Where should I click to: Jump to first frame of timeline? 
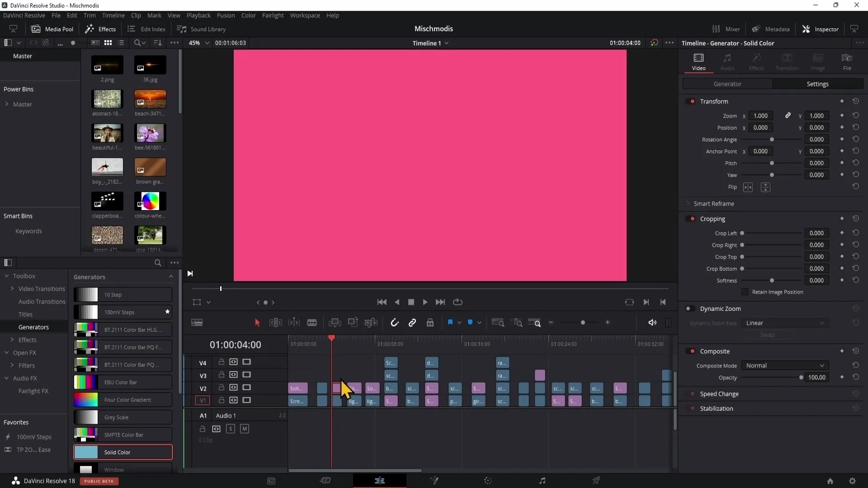pos(382,302)
